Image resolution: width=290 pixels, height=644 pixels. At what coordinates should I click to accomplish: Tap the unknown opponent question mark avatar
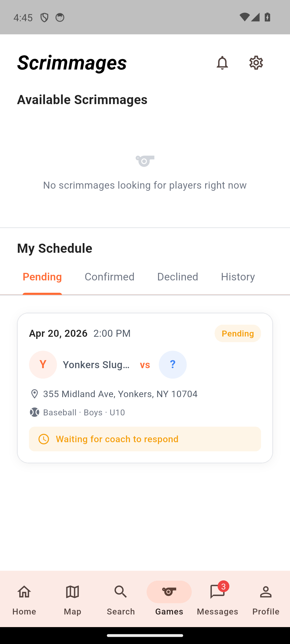pyautogui.click(x=173, y=365)
